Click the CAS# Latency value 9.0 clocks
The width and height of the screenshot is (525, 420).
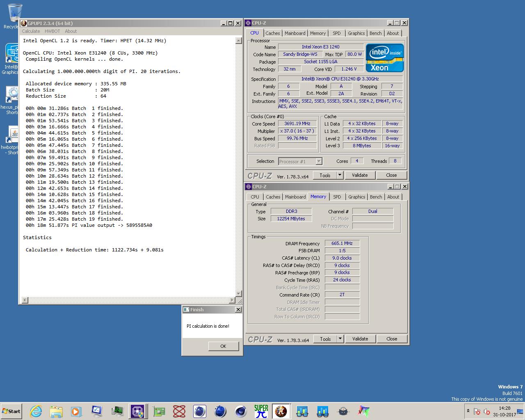(x=342, y=258)
